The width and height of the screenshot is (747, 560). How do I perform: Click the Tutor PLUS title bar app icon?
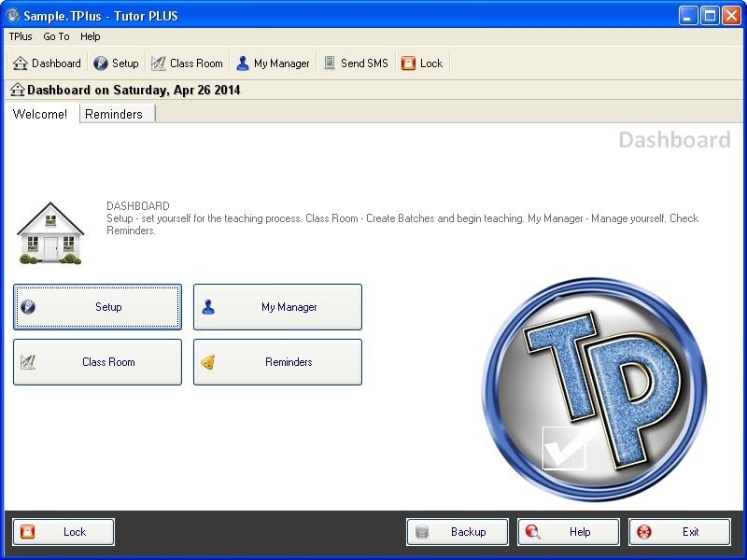click(13, 15)
